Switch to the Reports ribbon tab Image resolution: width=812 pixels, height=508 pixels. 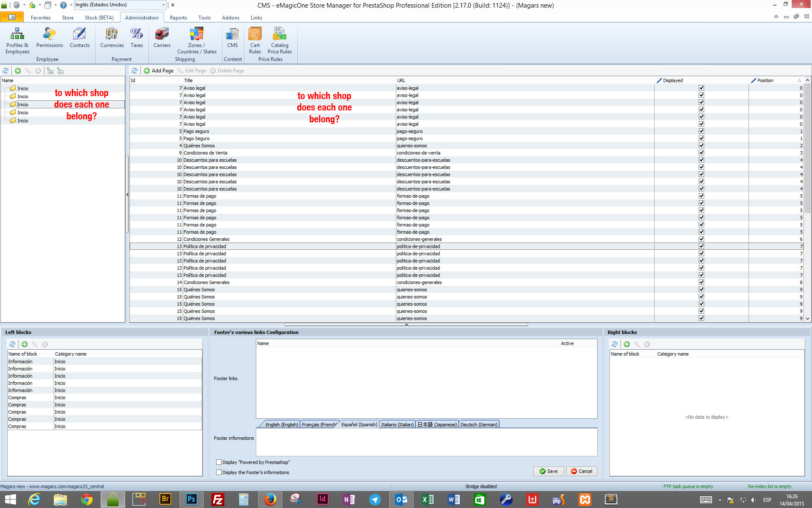178,18
